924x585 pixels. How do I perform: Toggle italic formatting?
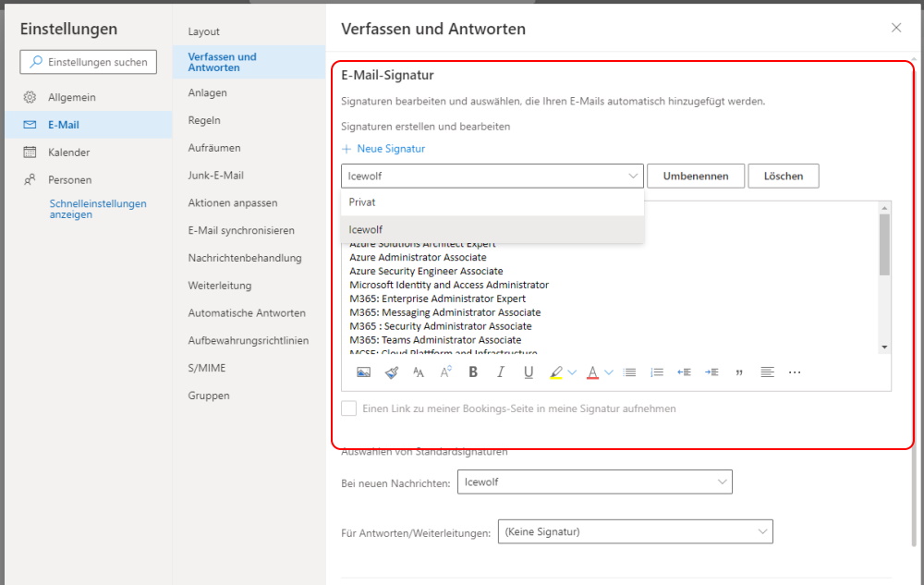500,372
